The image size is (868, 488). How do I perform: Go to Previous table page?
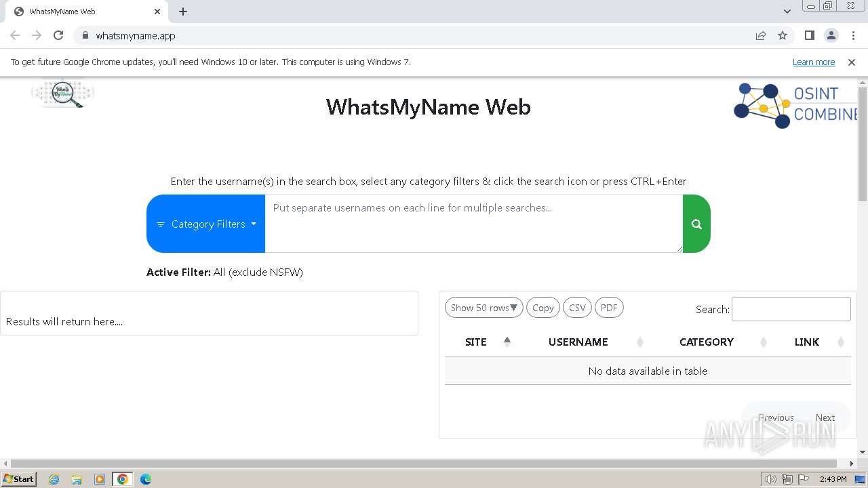click(776, 418)
